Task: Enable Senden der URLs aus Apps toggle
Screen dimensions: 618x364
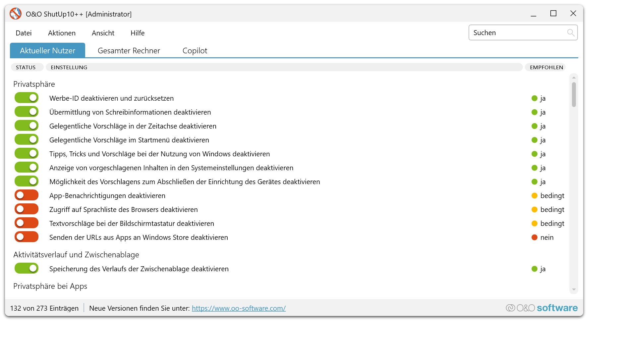Action: [26, 236]
